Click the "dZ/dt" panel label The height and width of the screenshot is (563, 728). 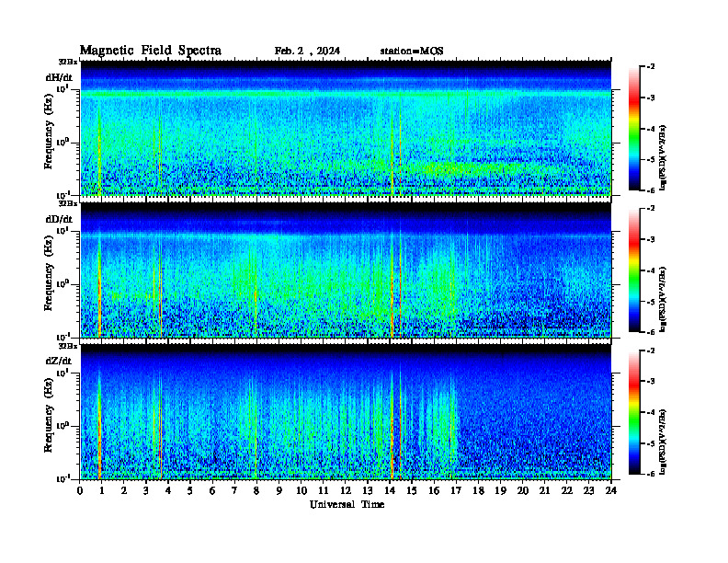pos(59,361)
